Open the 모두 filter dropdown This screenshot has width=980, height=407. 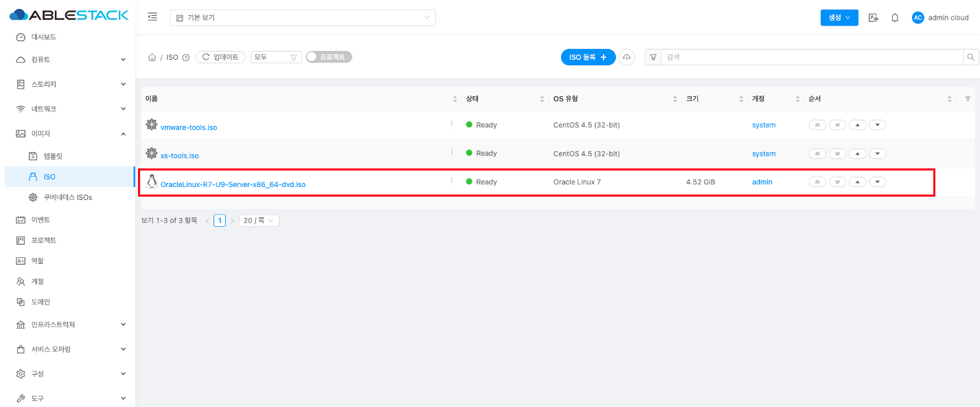pyautogui.click(x=276, y=58)
